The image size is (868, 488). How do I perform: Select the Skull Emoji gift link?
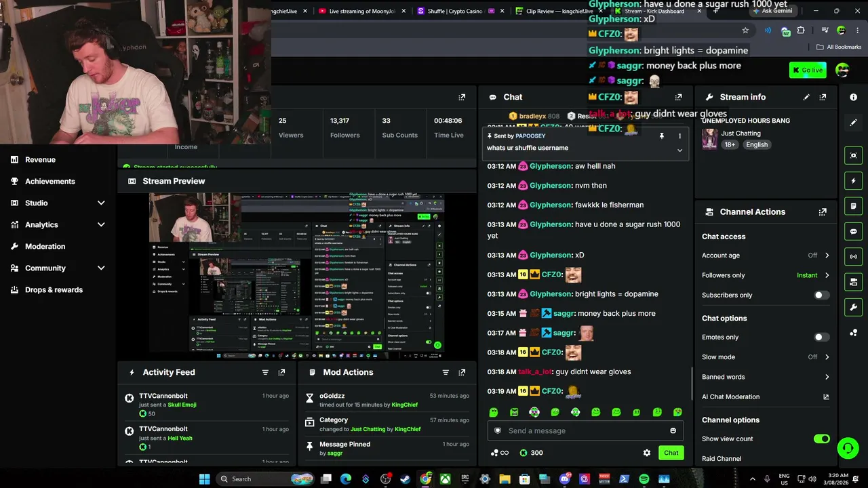point(182,405)
